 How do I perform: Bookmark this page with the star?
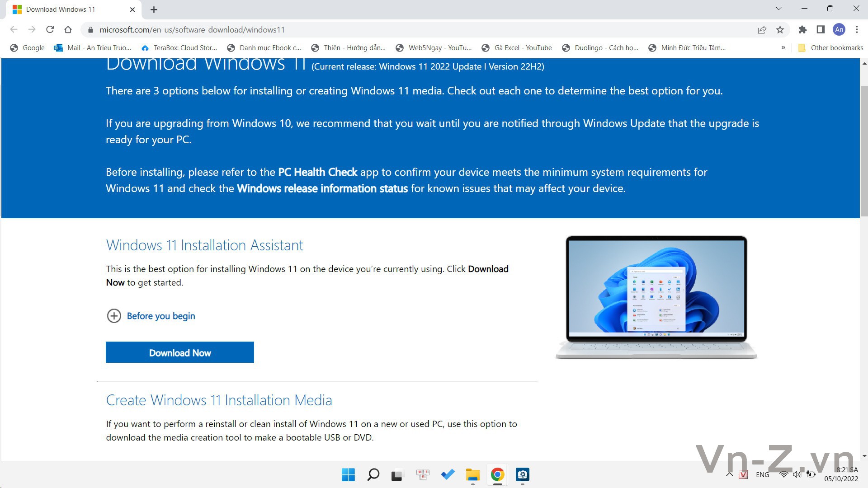780,30
